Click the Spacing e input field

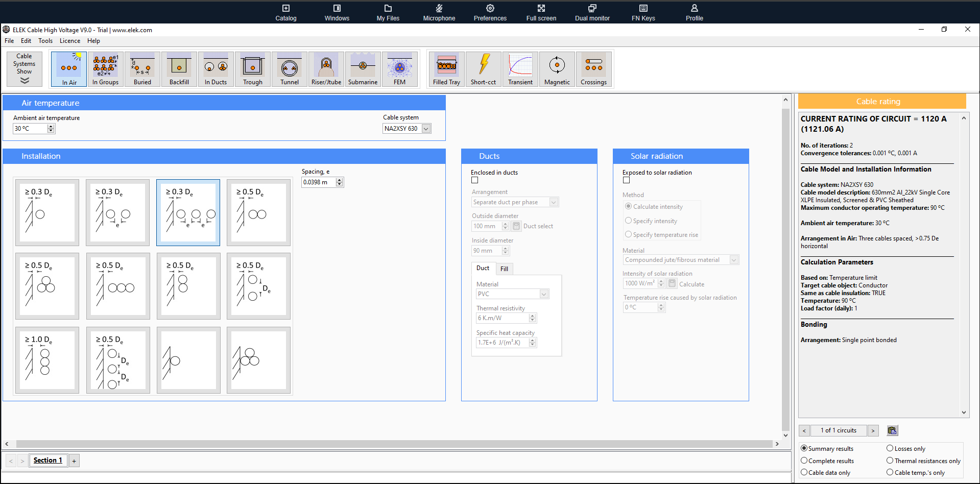(319, 182)
